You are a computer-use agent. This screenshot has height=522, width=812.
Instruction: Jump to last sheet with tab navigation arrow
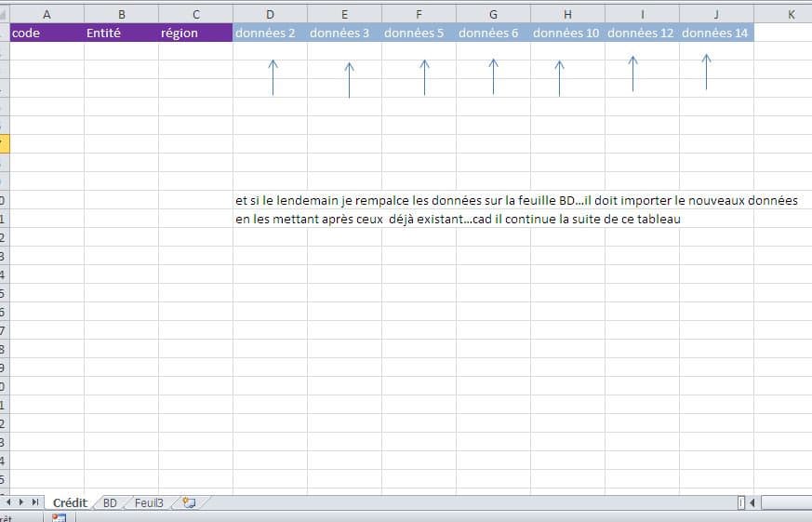(34, 502)
